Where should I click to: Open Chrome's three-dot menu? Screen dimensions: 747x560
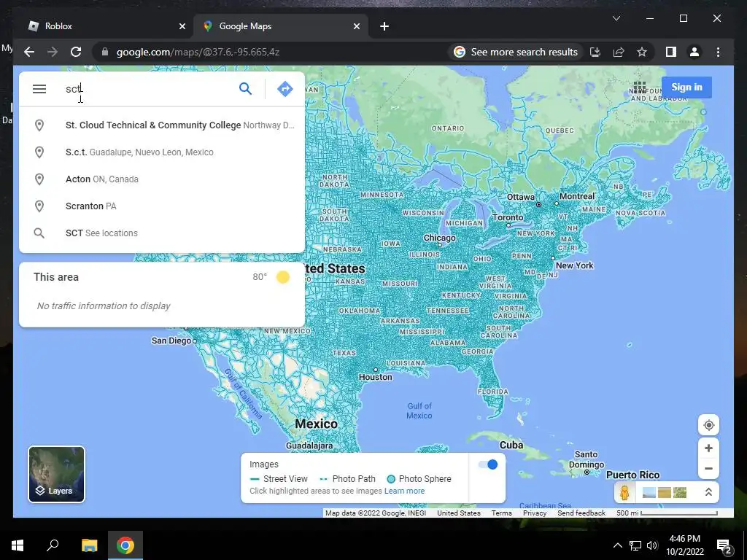718,52
